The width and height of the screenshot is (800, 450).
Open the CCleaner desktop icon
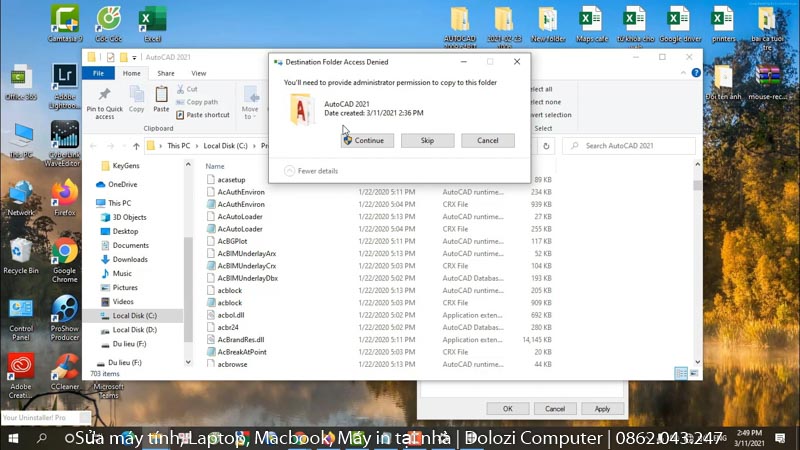click(65, 371)
